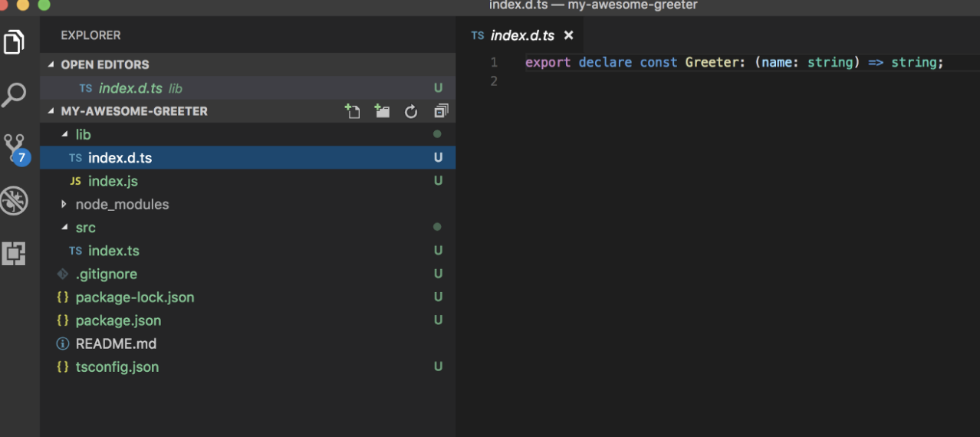Screen dimensions: 980x437
Task: Place cursor on editor line 2
Action: coord(690,81)
